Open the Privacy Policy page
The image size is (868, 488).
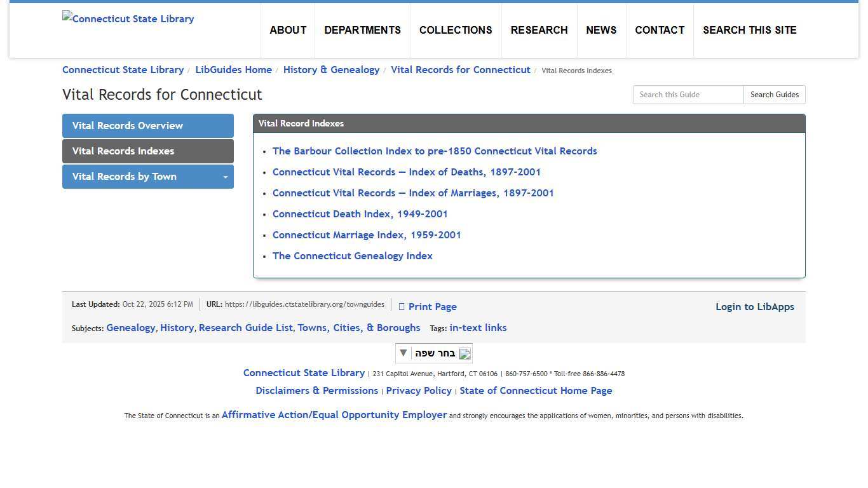coord(419,391)
